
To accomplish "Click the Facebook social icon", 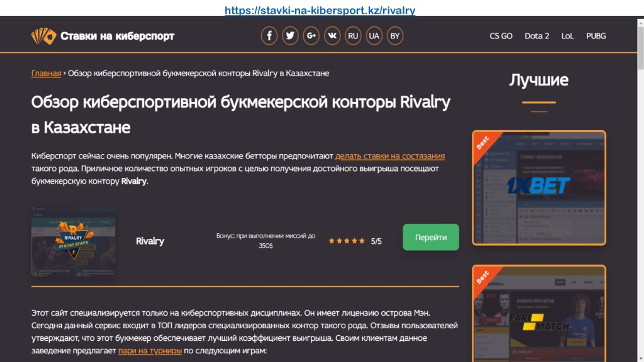I will pos(269,36).
